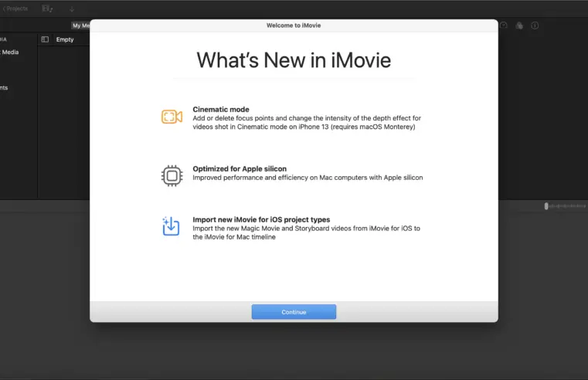The height and width of the screenshot is (380, 588).
Task: Open the clip filter circles icon
Action: (519, 25)
